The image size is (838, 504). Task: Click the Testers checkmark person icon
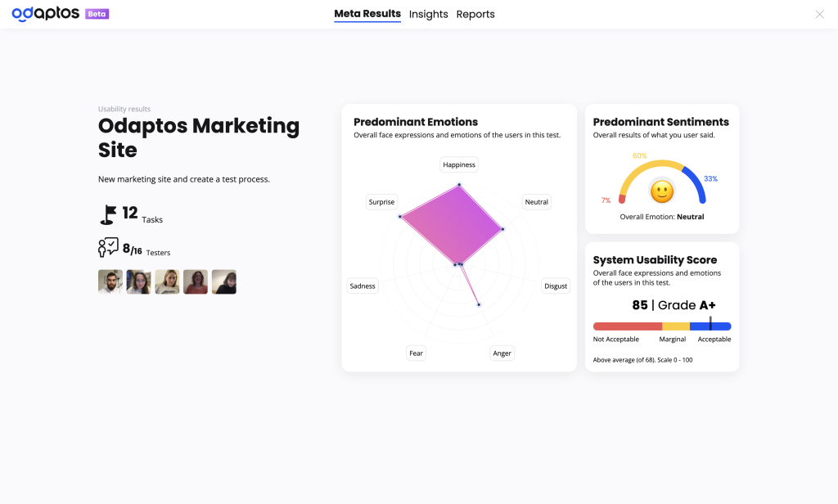(x=108, y=247)
